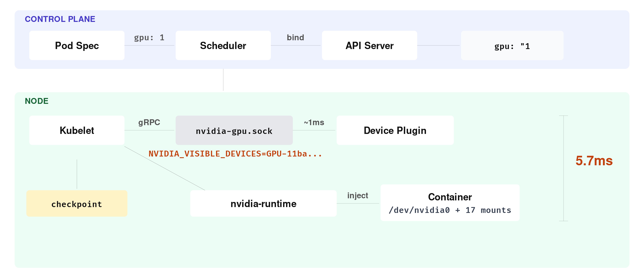This screenshot has height=278, width=644.
Task: Select the API Server node
Action: (369, 46)
